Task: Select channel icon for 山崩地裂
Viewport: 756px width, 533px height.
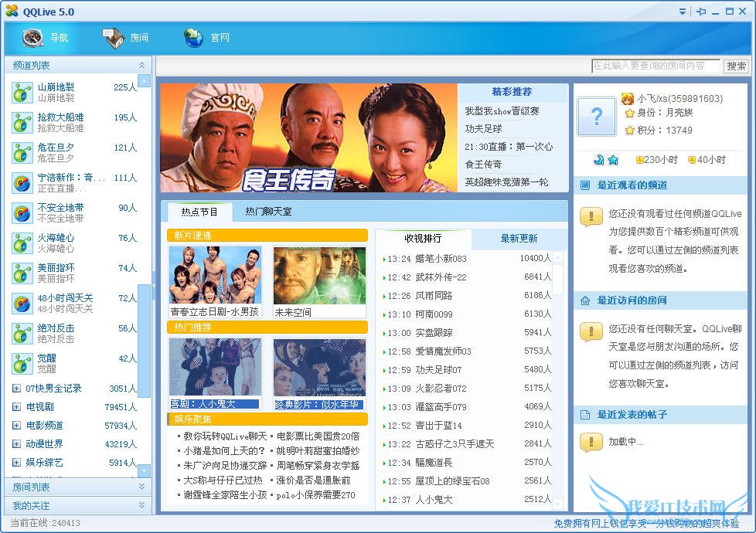Action: (x=22, y=93)
